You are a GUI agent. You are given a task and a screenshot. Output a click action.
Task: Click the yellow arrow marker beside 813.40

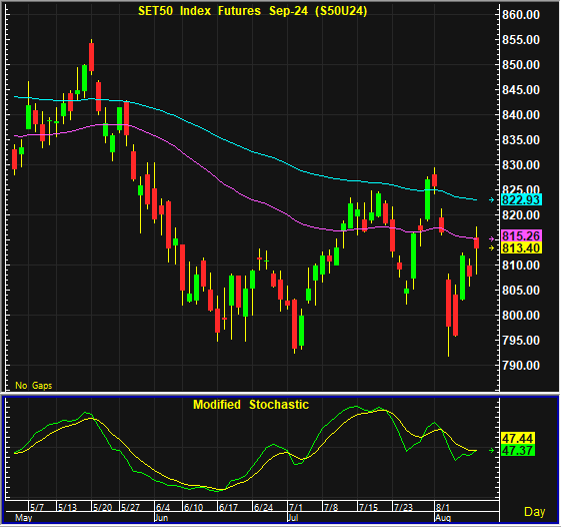point(492,248)
